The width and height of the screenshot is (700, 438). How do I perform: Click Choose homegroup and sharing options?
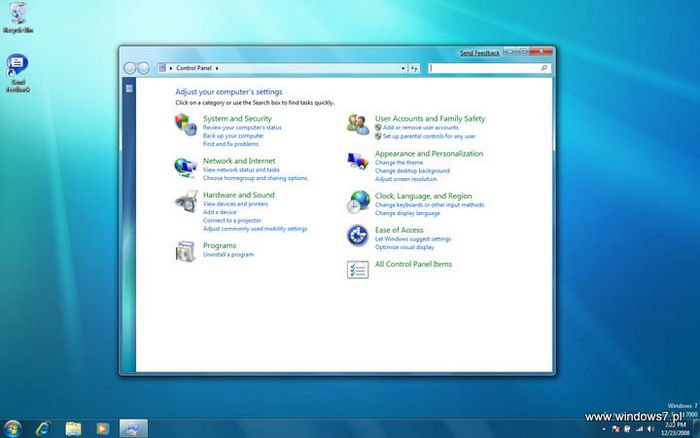point(255,178)
